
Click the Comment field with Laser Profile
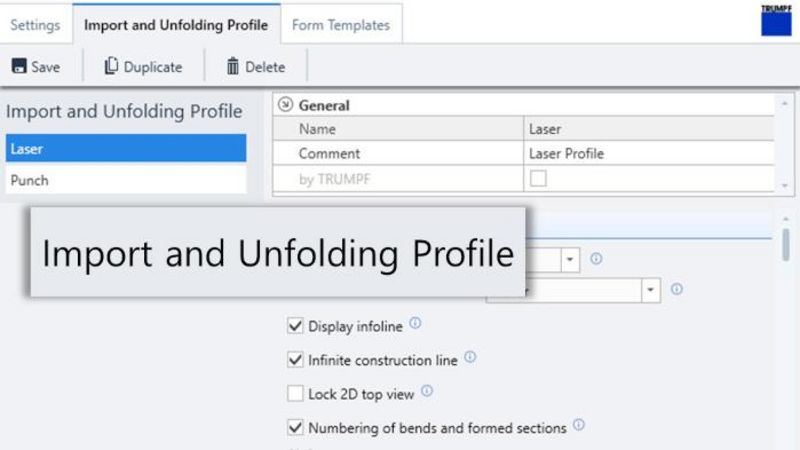point(648,154)
